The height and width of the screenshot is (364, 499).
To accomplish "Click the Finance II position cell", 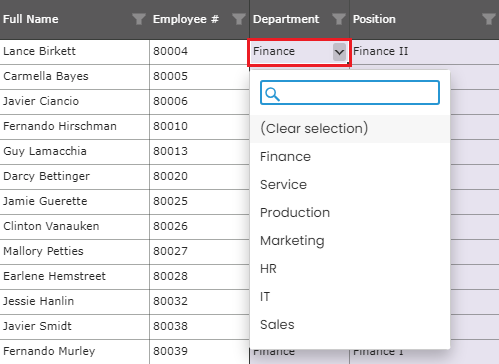I will click(425, 52).
